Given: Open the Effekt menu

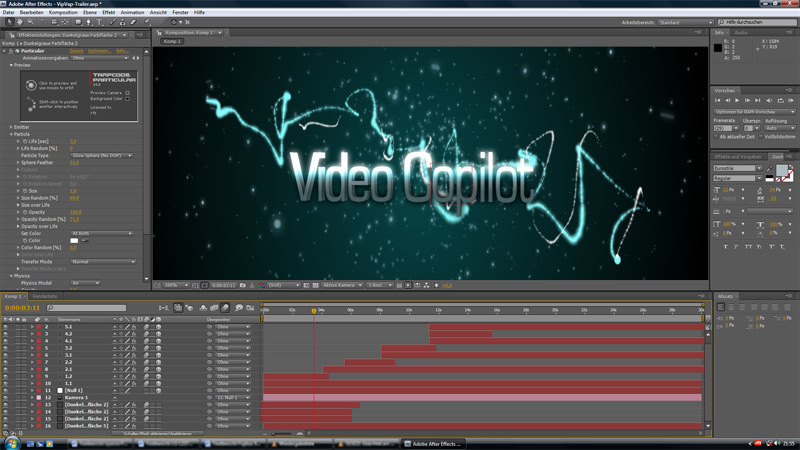Looking at the screenshot, I should 109,12.
